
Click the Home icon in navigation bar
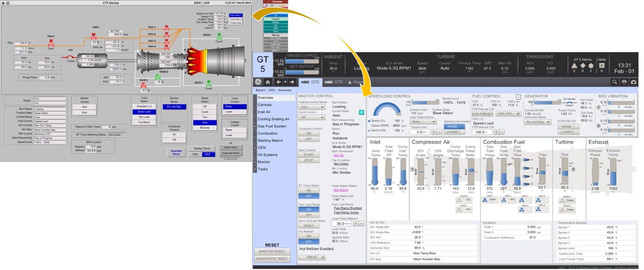pos(267,82)
